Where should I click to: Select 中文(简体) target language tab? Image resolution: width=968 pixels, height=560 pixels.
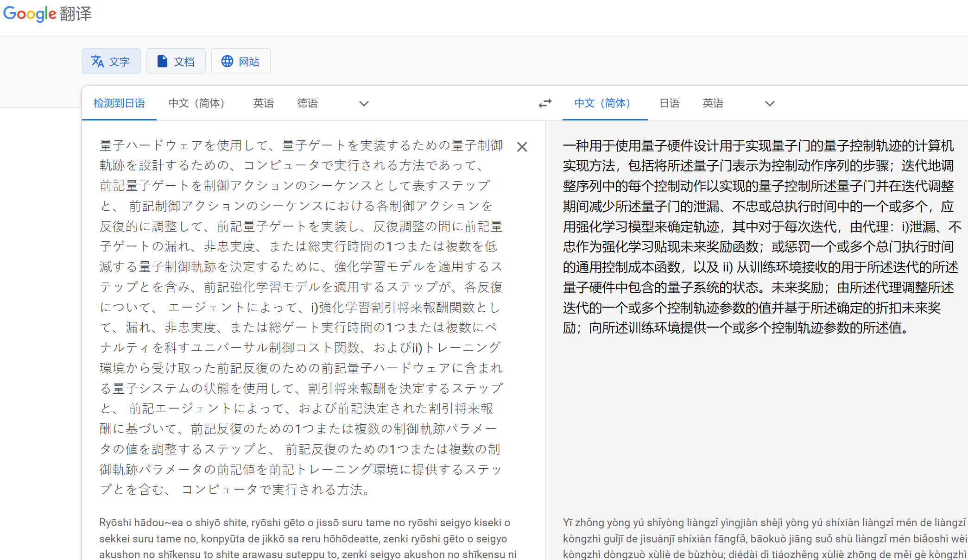(602, 103)
